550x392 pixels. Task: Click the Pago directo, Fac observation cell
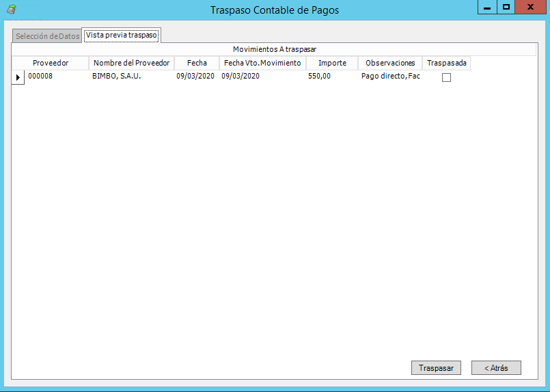(x=390, y=76)
